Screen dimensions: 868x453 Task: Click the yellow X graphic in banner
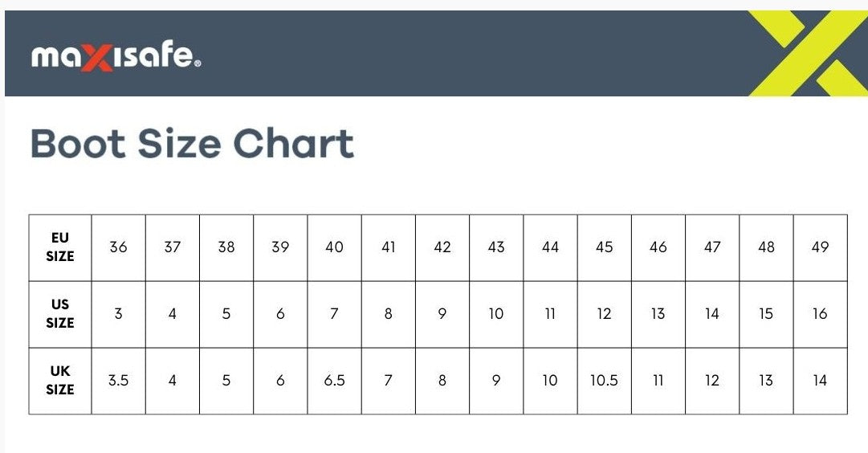809,53
